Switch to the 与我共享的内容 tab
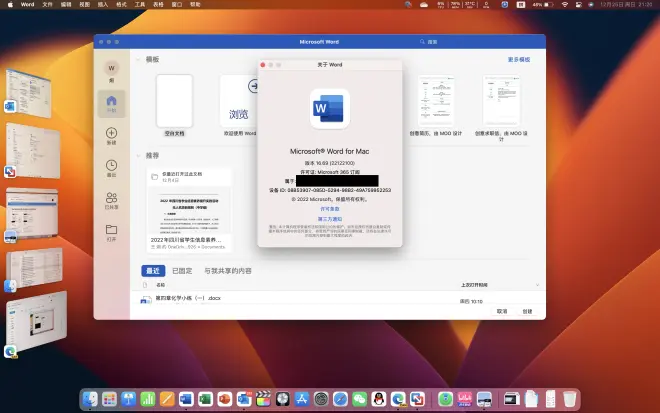 coord(228,271)
